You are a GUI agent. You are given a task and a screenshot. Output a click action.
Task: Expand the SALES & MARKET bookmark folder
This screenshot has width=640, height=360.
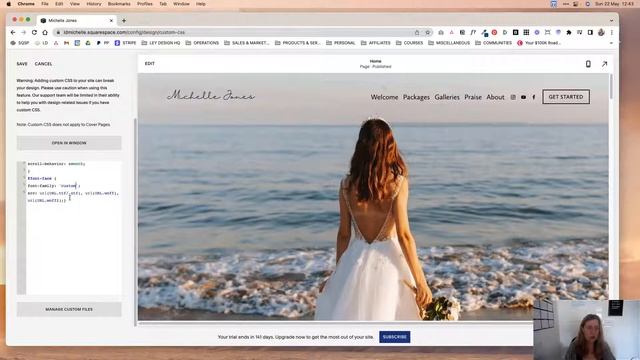pos(247,43)
